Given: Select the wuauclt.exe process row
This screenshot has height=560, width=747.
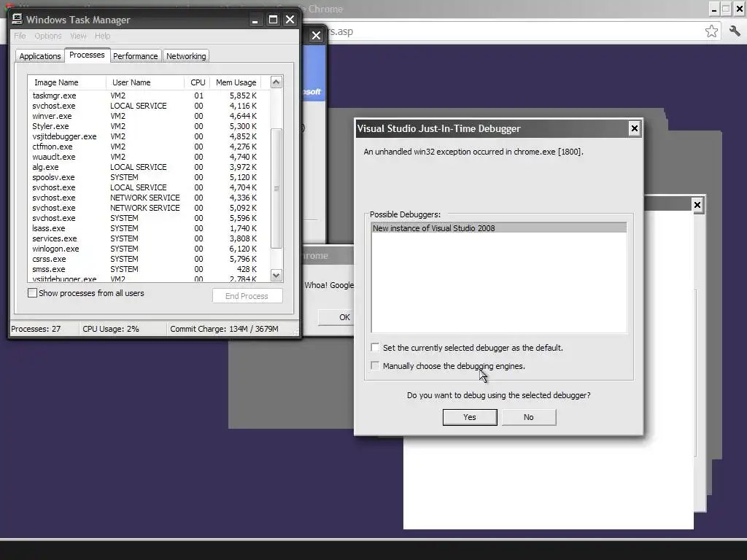Looking at the screenshot, I should (x=149, y=157).
